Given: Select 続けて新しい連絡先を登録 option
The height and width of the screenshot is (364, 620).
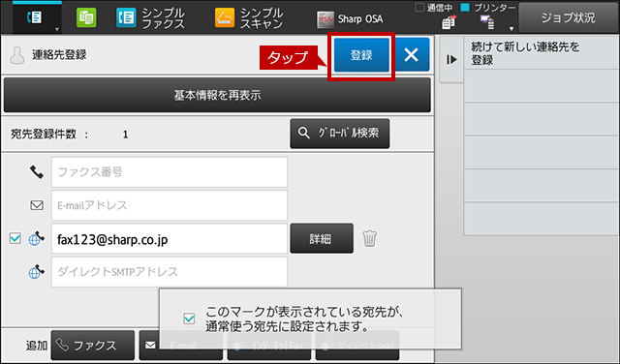Looking at the screenshot, I should pos(542,53).
